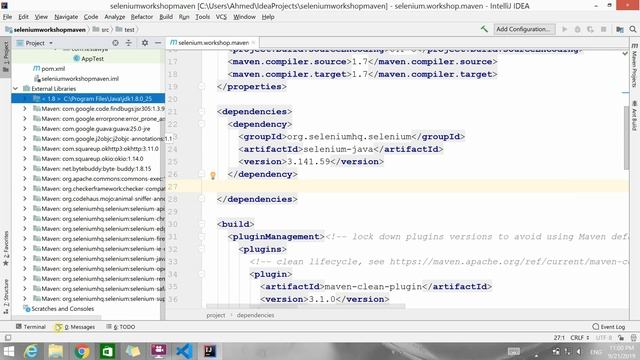Screen dimensions: 640x360
Task: Select selenium.workshop.maven editor tab
Action: 212,42
